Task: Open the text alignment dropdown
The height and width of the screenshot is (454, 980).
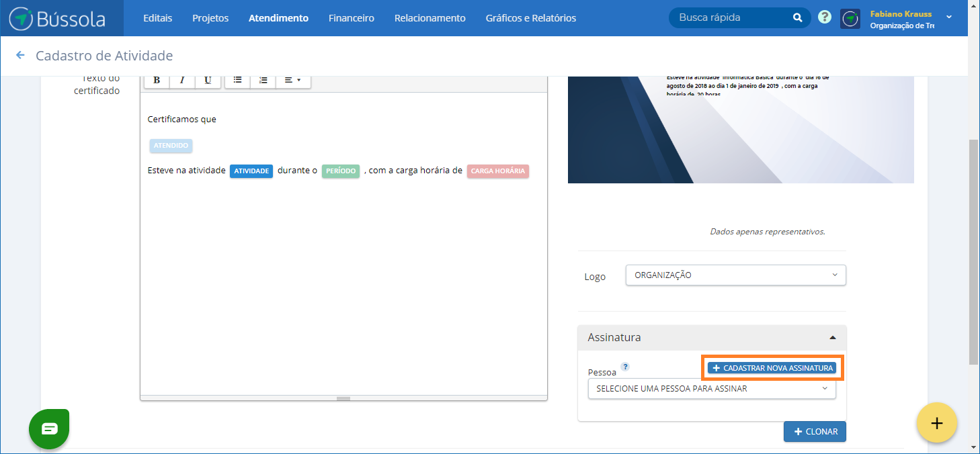Action: (292, 80)
